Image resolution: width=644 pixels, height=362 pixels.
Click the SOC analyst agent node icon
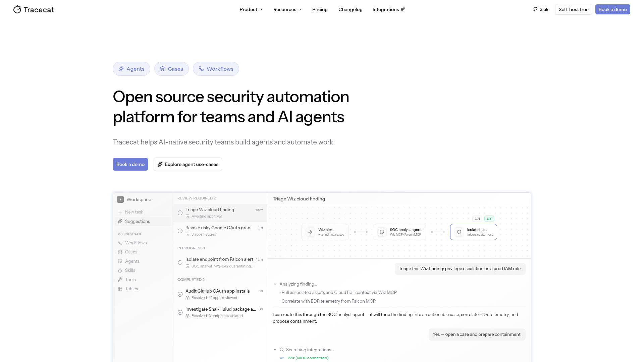[382, 232]
